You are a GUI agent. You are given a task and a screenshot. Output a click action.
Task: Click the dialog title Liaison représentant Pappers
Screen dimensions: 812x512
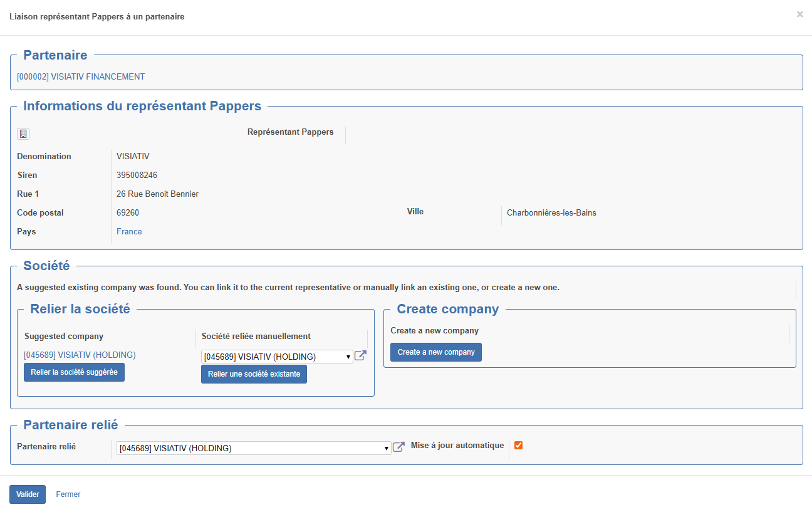click(x=96, y=17)
